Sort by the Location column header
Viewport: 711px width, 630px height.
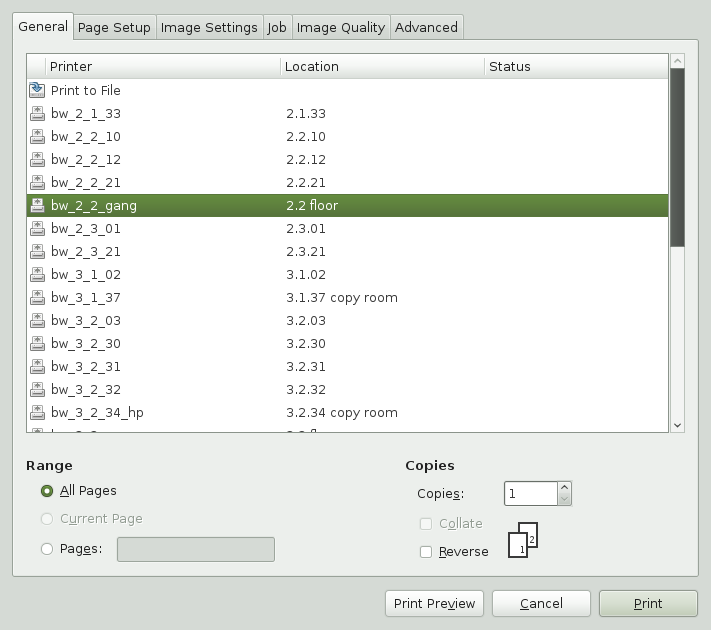click(x=382, y=67)
